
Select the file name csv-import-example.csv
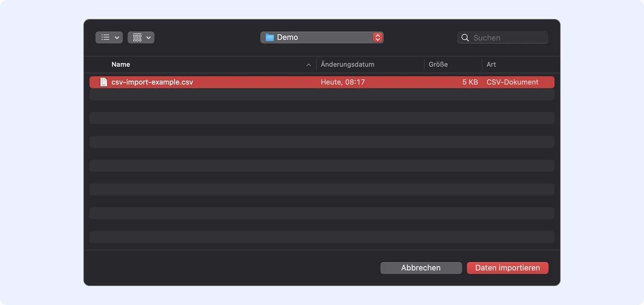click(x=152, y=82)
